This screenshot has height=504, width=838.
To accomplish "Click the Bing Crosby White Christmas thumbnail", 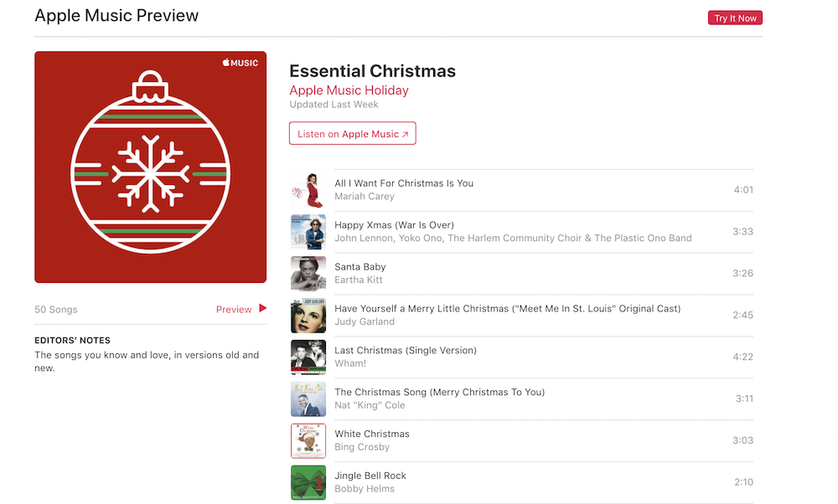I will coord(308,441).
